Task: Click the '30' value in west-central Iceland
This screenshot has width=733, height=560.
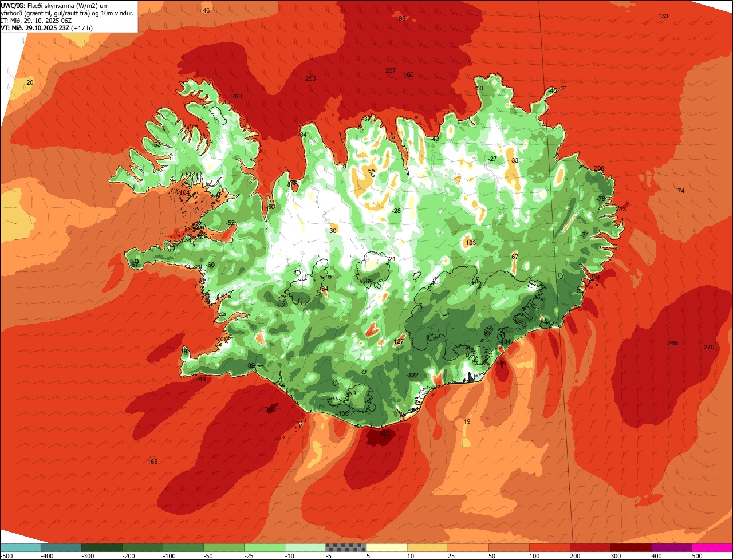Action: tap(333, 231)
